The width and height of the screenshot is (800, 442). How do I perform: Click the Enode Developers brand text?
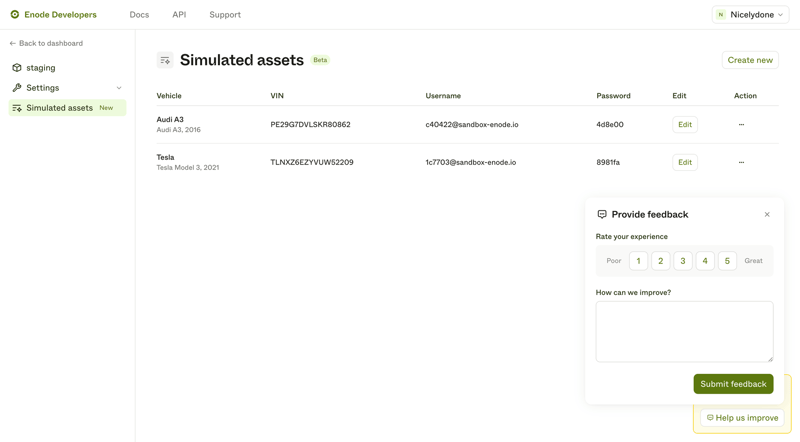(60, 15)
